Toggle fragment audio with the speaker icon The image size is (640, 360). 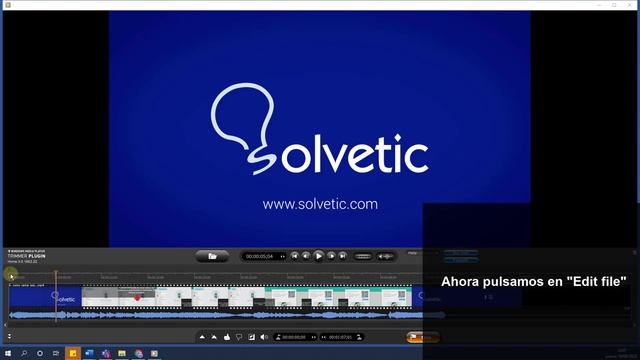(x=264, y=337)
